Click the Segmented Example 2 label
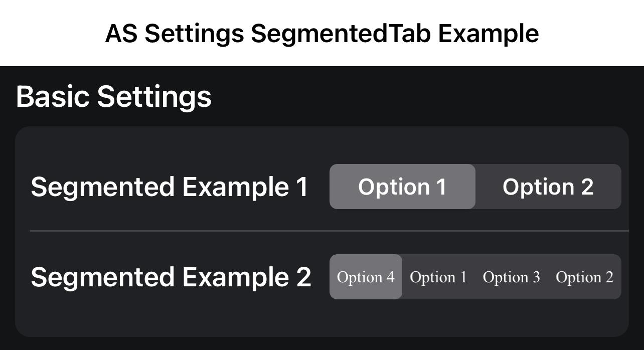The height and width of the screenshot is (350, 644). coord(171,277)
